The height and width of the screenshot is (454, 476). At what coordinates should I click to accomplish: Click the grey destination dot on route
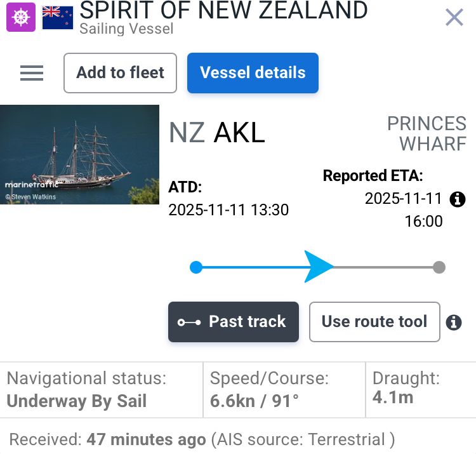point(439,267)
